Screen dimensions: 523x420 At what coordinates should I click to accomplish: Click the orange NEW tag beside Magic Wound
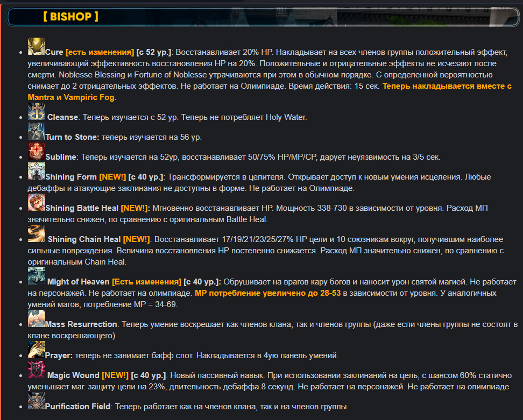115,375
